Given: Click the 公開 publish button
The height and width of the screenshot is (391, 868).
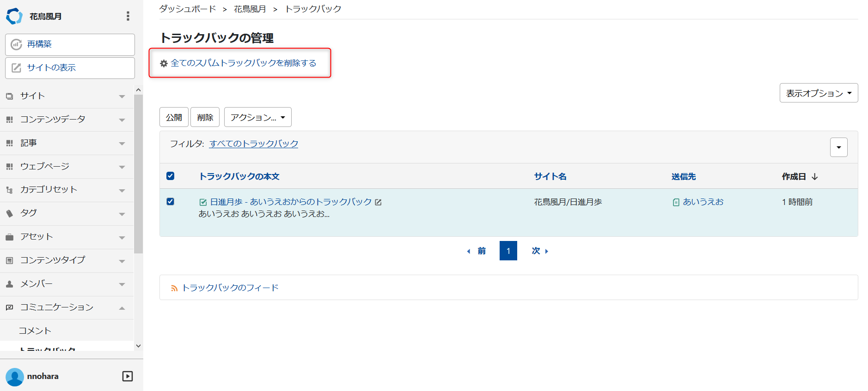Looking at the screenshot, I should tap(174, 117).
